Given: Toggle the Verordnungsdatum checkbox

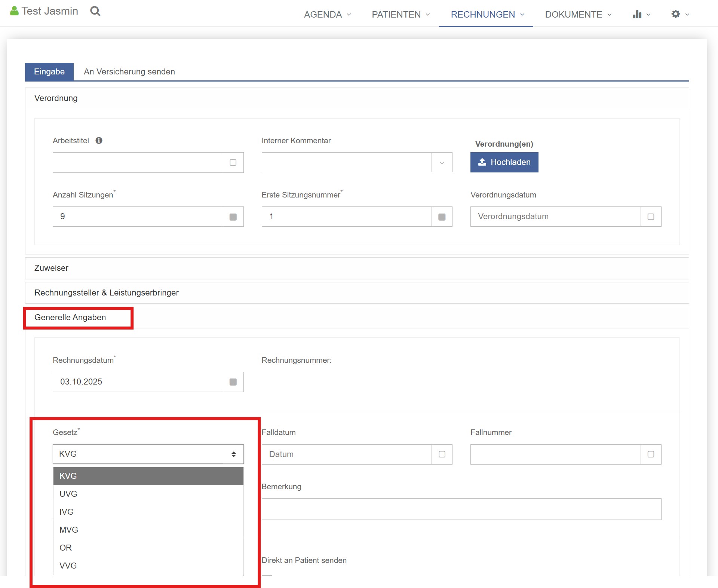Looking at the screenshot, I should coord(651,217).
